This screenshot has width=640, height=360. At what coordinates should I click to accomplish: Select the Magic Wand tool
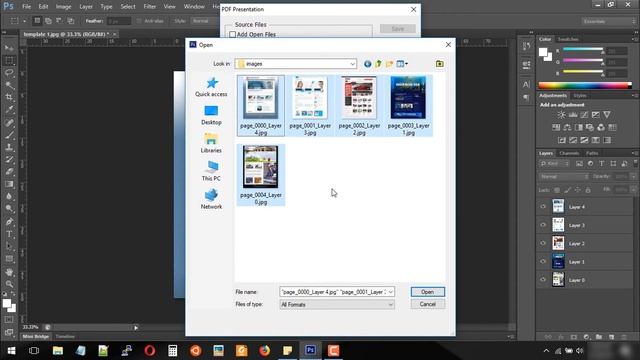(x=9, y=85)
